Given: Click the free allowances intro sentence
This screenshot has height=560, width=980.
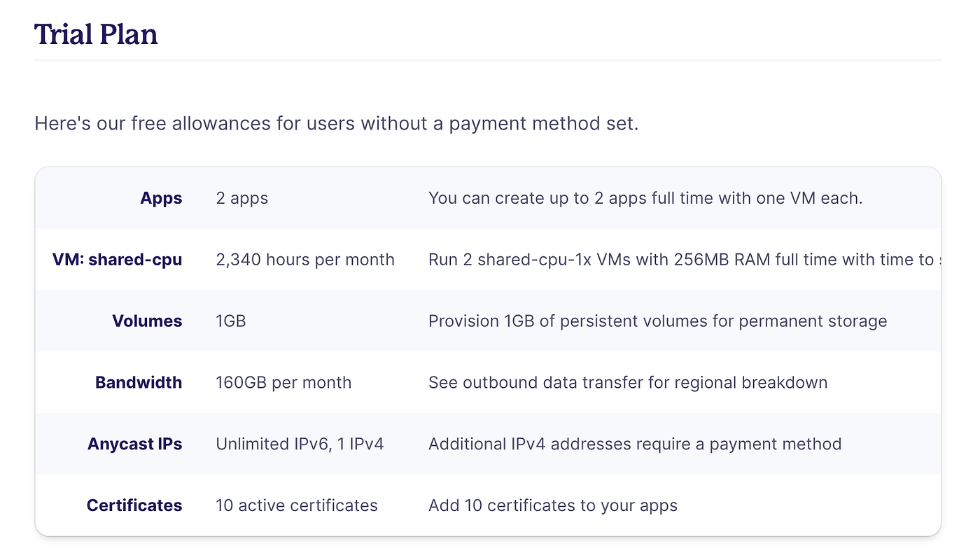Looking at the screenshot, I should 337,124.
